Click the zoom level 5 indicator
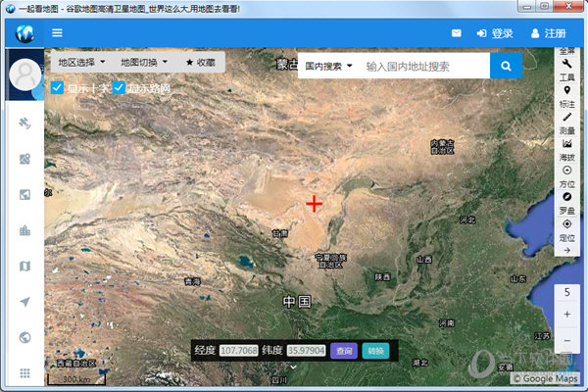The width and height of the screenshot is (588, 392). pyautogui.click(x=567, y=292)
